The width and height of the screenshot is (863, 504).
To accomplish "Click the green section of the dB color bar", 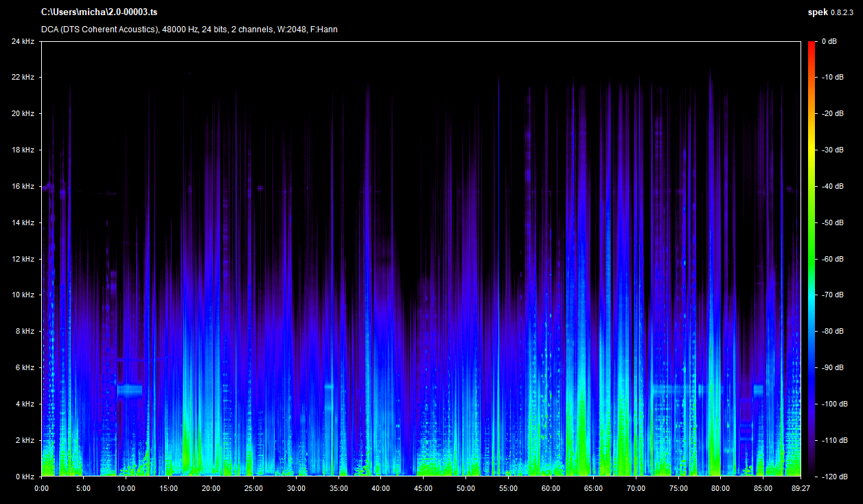I will click(812, 223).
